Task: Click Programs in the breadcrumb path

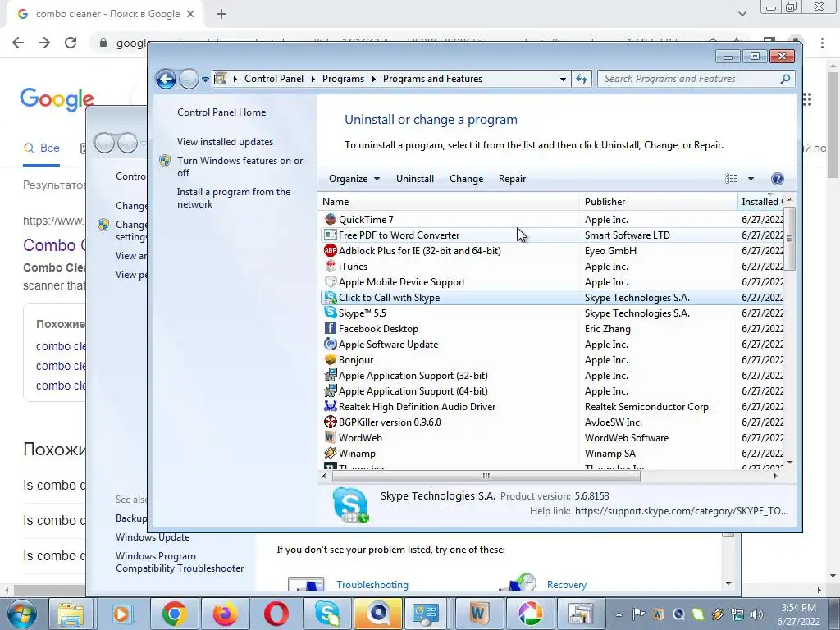Action: coord(343,79)
